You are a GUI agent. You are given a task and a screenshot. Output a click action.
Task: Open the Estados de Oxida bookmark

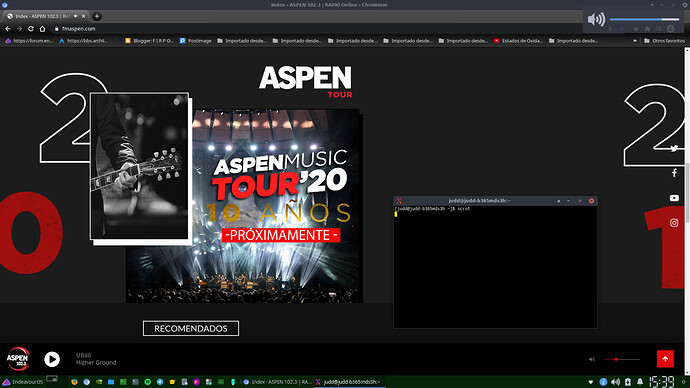tap(518, 40)
